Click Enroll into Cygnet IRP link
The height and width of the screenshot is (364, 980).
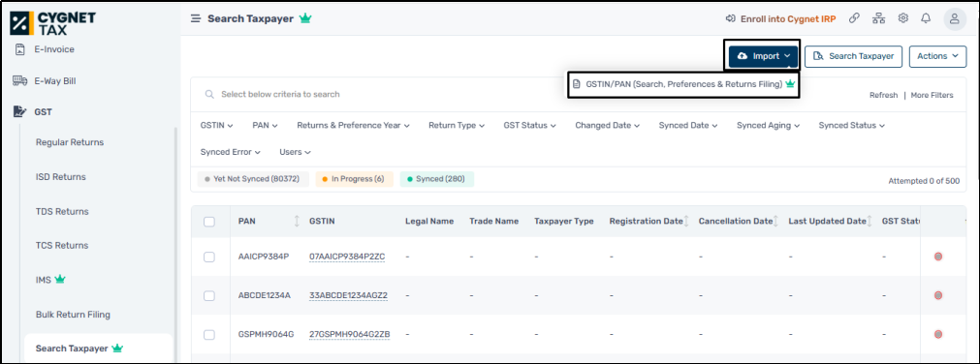click(788, 18)
